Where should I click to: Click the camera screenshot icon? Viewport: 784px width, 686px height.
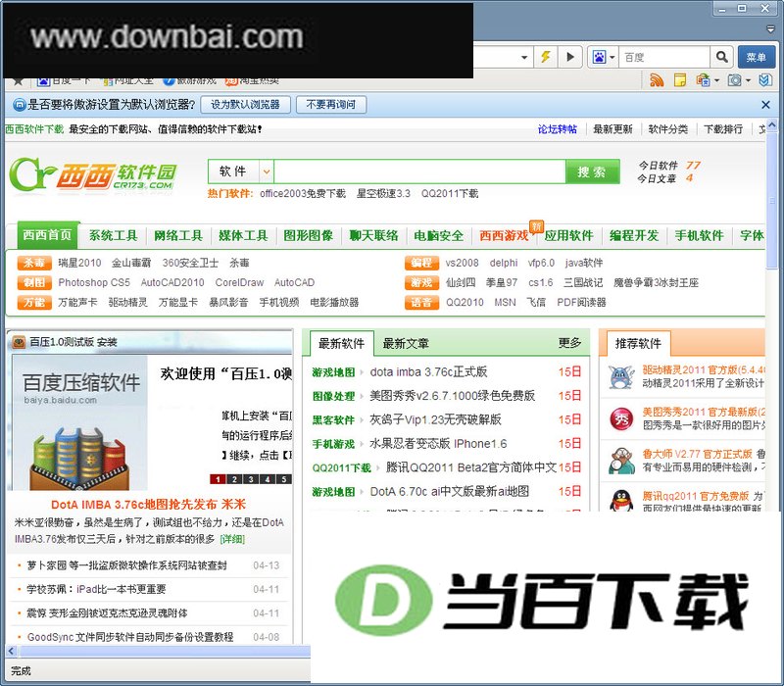pos(734,80)
